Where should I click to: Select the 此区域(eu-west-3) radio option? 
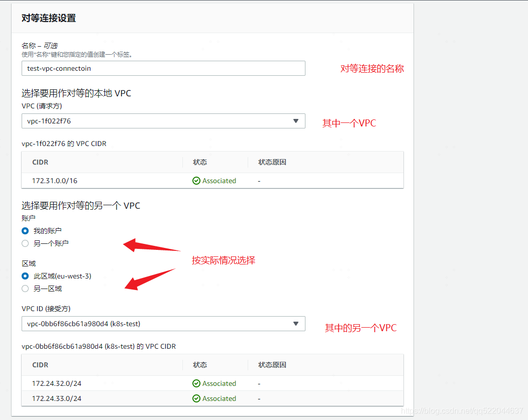[25, 276]
